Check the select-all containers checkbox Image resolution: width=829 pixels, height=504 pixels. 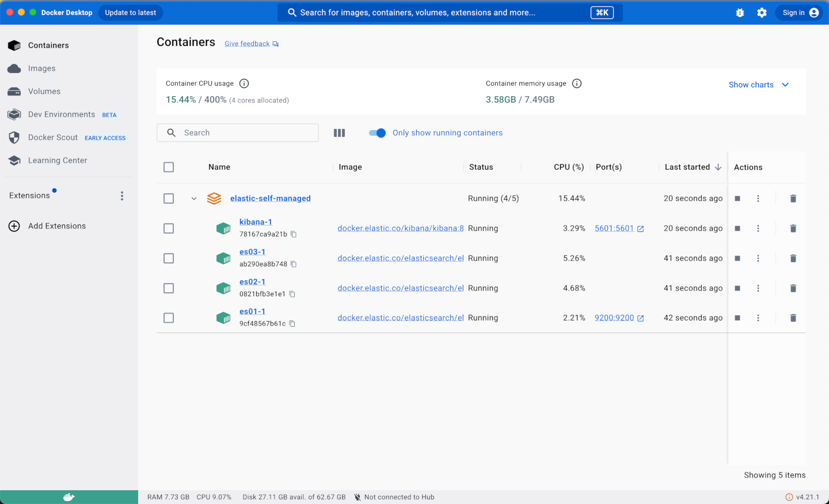tap(169, 167)
